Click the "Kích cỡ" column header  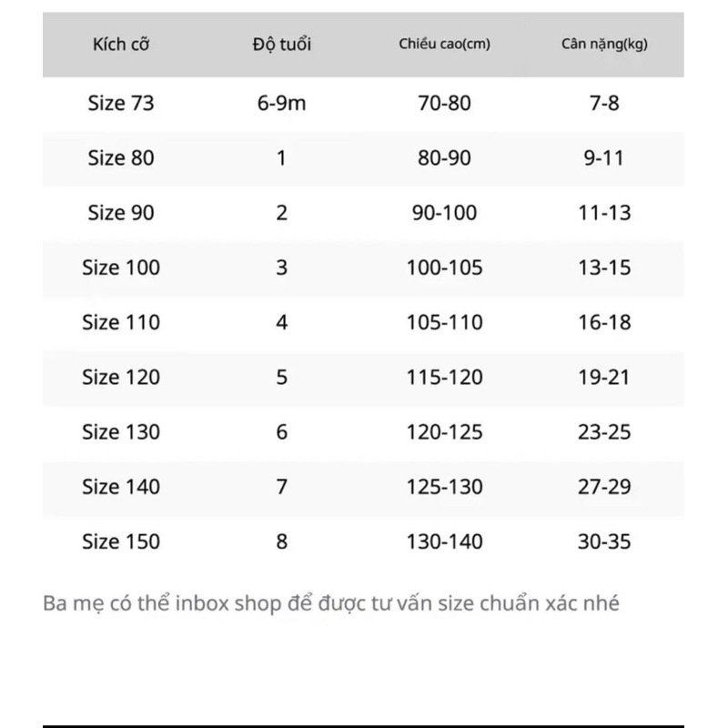coord(121,44)
